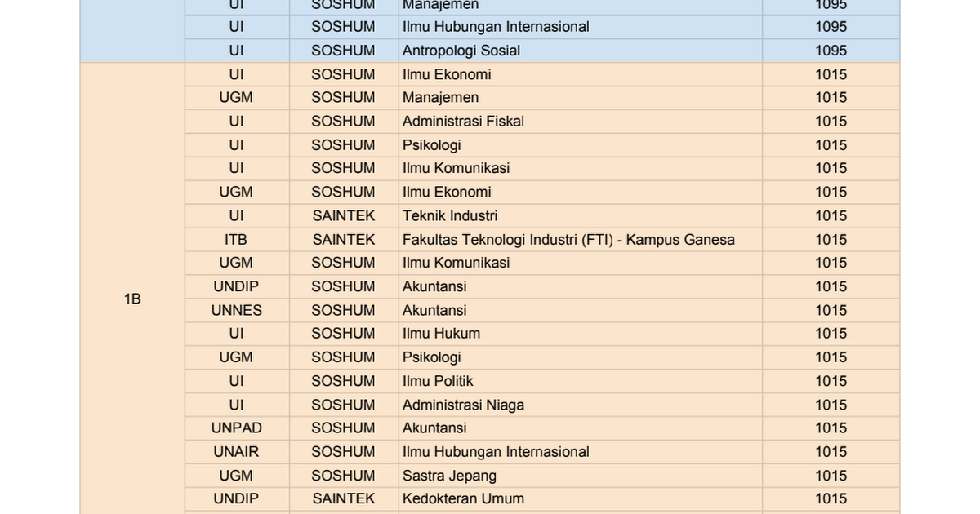Click 'SAINTEK' in the ITB row

[x=344, y=239]
